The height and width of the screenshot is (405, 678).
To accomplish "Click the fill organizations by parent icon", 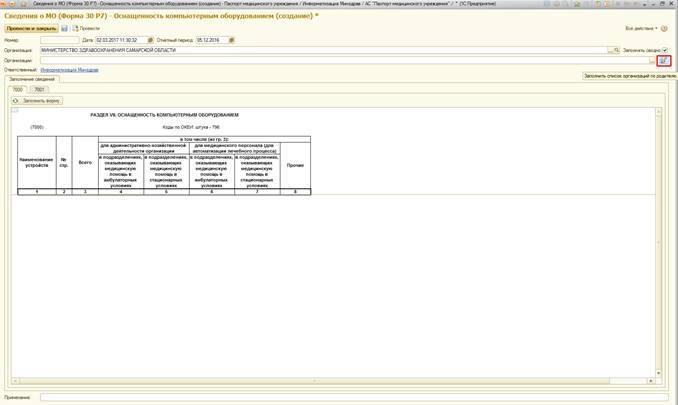I will click(663, 60).
